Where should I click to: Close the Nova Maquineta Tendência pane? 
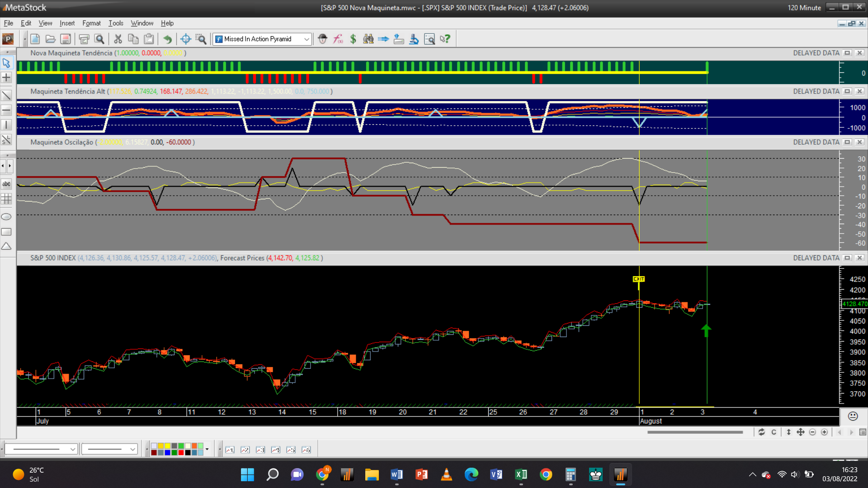pyautogui.click(x=860, y=53)
